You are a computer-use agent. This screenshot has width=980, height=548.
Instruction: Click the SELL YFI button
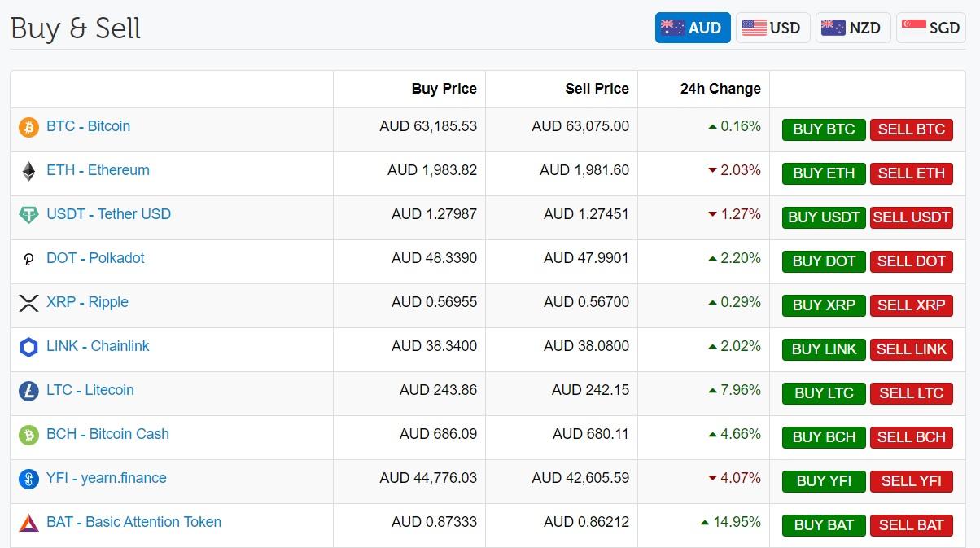point(912,481)
